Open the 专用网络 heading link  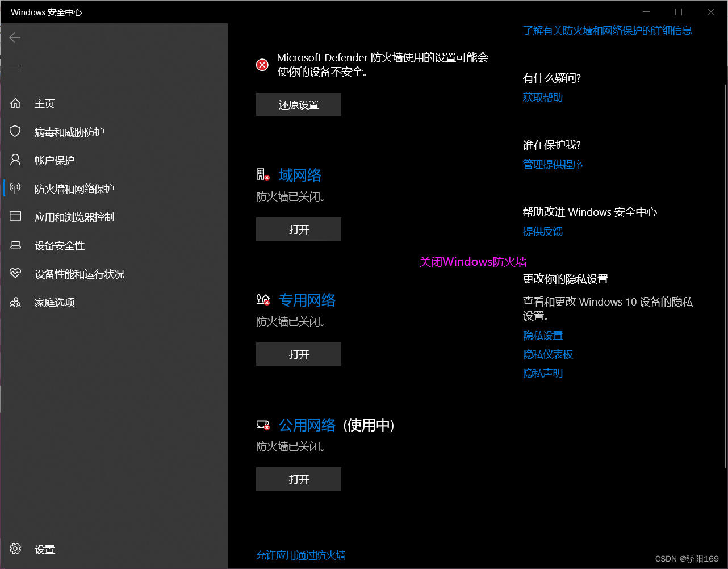point(307,300)
